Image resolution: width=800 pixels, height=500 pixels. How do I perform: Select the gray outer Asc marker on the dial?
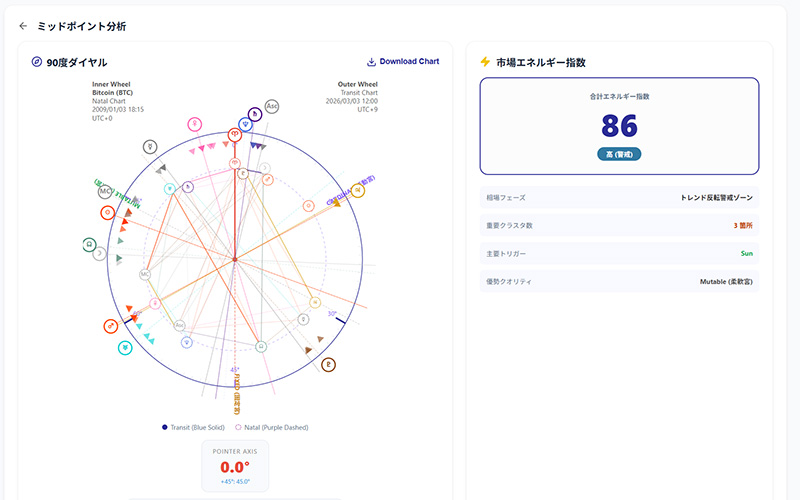[x=271, y=107]
